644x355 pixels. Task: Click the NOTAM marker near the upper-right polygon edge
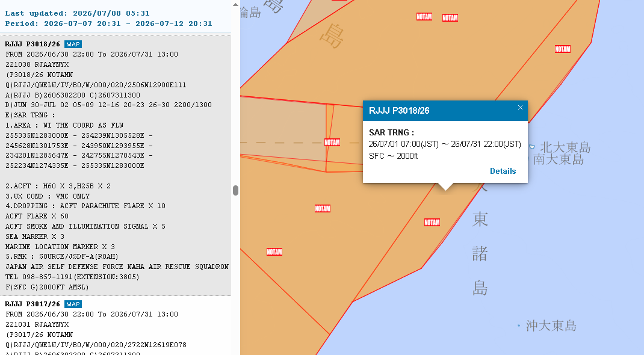pyautogui.click(x=563, y=49)
